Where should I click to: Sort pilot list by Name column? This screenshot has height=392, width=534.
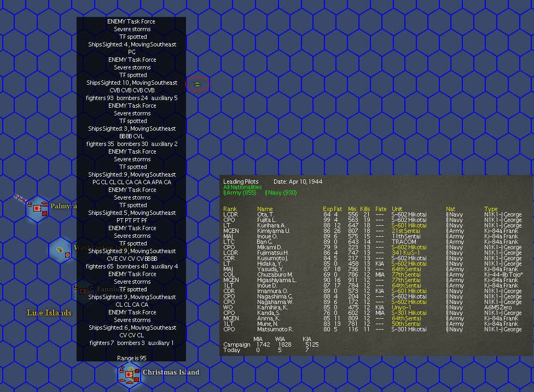click(x=265, y=209)
